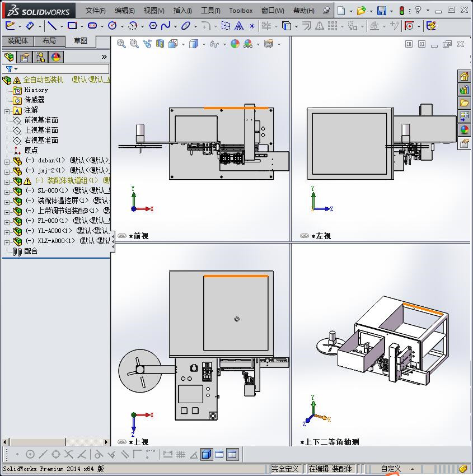473x476 pixels.
Task: Select the Ellipse sketch tool
Action: tap(186, 26)
